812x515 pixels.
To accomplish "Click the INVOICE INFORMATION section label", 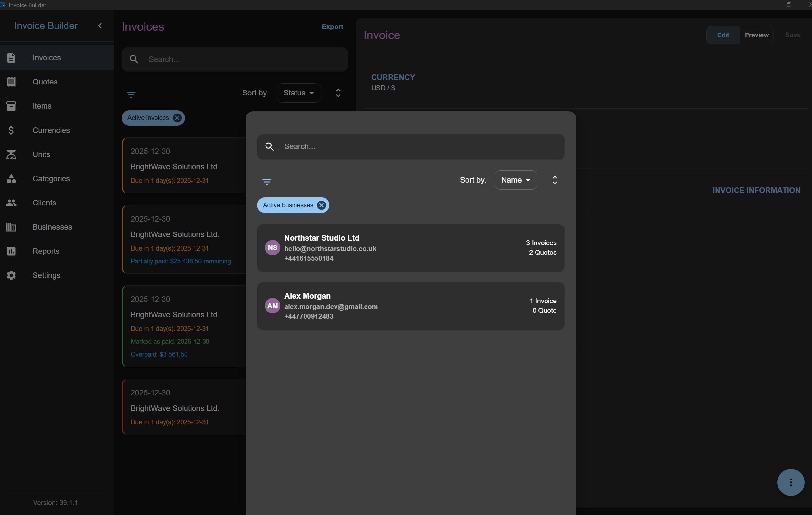I will 756,191.
